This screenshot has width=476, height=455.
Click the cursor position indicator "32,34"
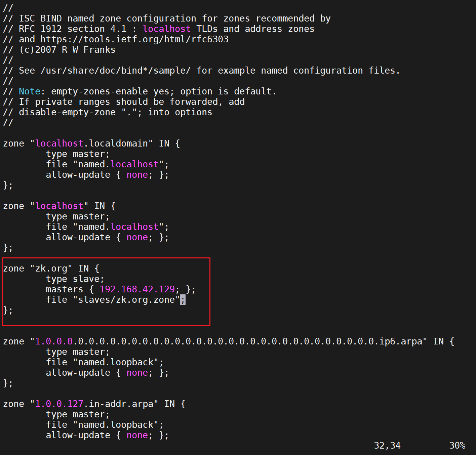pyautogui.click(x=387, y=446)
